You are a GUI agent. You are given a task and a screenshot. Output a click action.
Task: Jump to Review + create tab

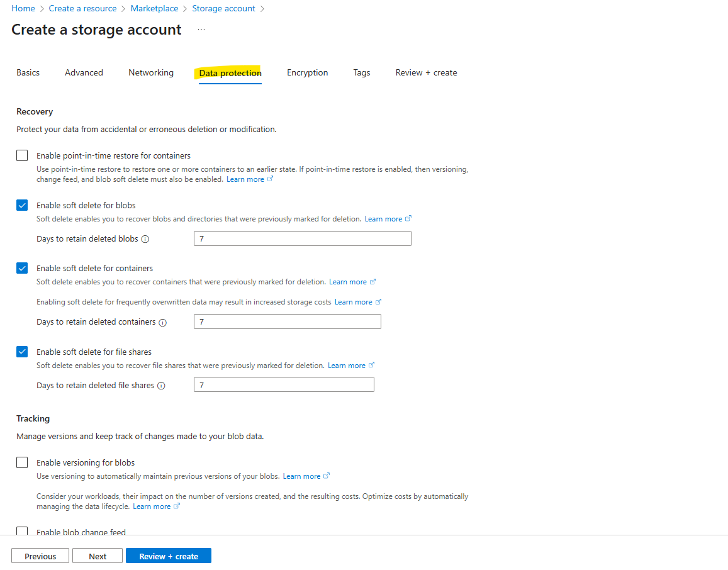[426, 73]
